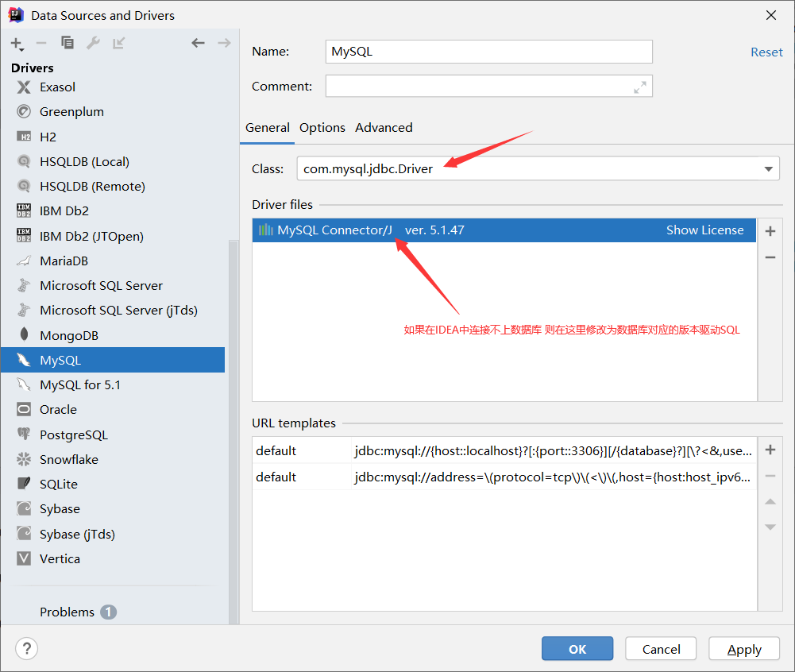The image size is (795, 672).
Task: Select the IBM Db2 driver icon
Action: point(24,210)
